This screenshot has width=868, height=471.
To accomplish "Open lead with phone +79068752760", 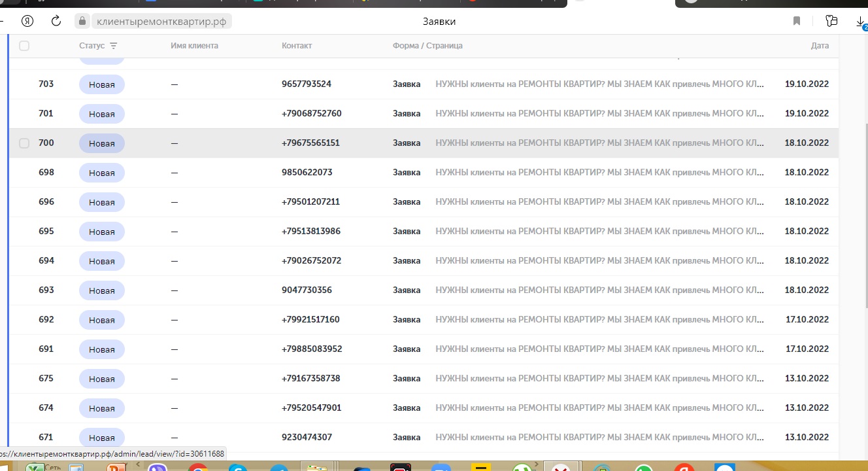I will 311,114.
